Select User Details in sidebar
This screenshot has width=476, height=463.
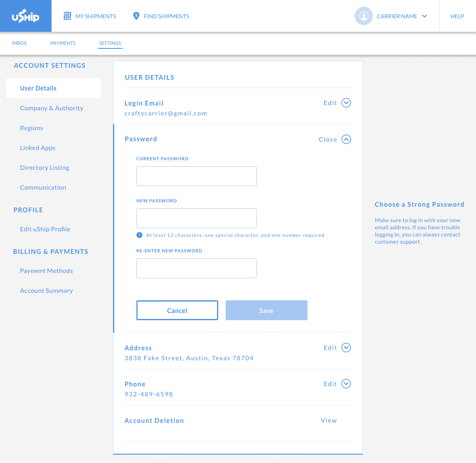pyautogui.click(x=54, y=88)
